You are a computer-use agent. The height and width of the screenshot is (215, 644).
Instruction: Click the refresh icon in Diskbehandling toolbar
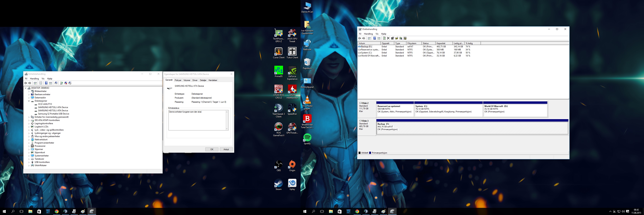[x=384, y=38]
